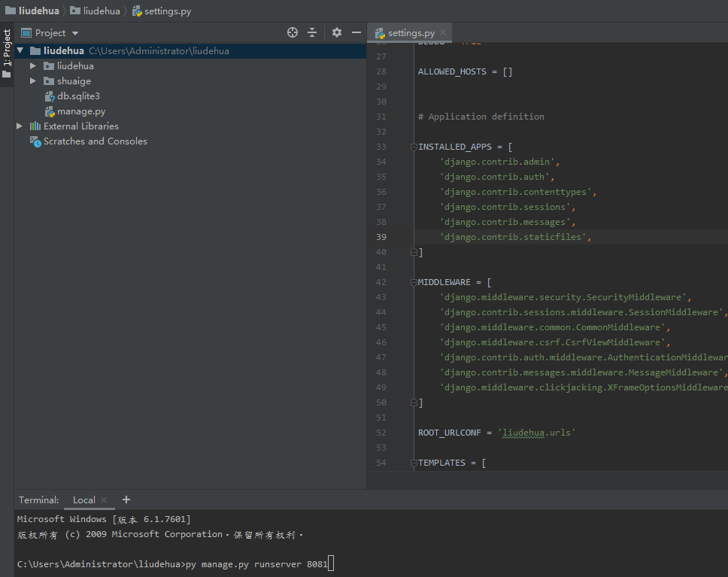
Task: Select db.sqlite3 file in project tree
Action: [x=78, y=96]
